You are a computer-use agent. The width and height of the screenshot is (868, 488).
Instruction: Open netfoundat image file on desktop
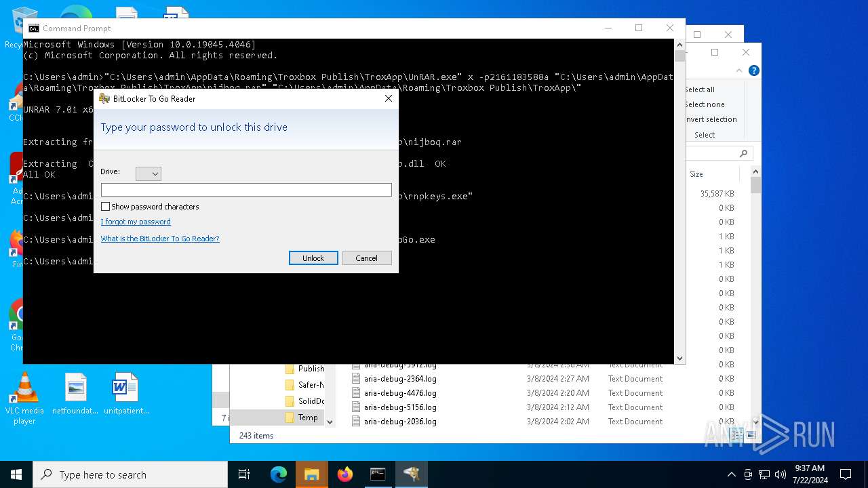[x=76, y=394]
